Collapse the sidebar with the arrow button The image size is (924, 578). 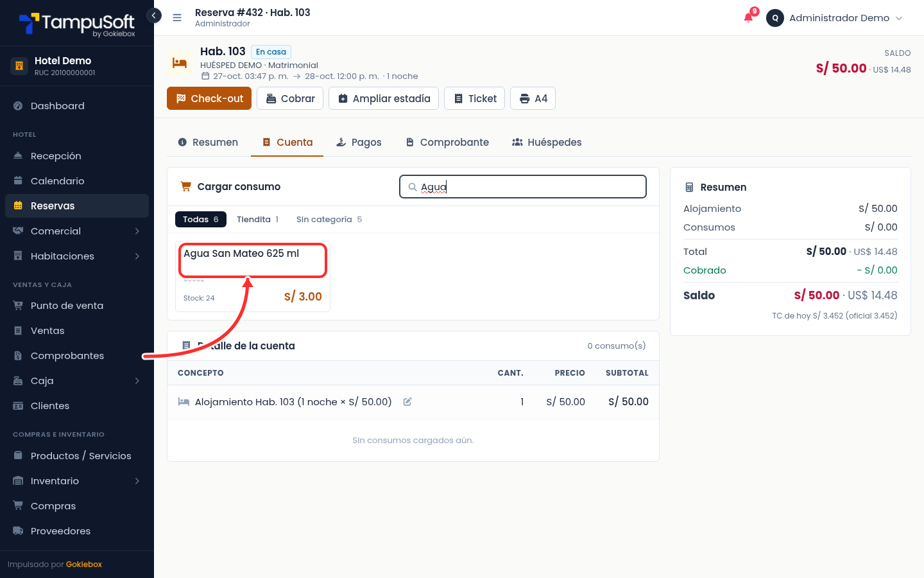point(154,15)
